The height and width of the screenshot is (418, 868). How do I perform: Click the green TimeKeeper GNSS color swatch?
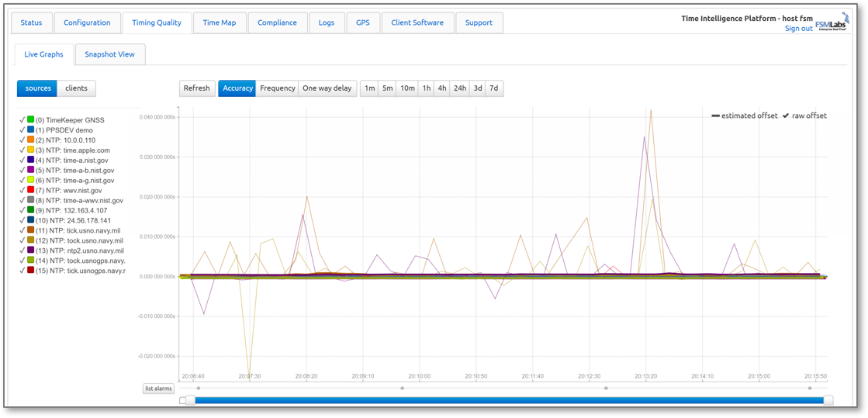31,119
